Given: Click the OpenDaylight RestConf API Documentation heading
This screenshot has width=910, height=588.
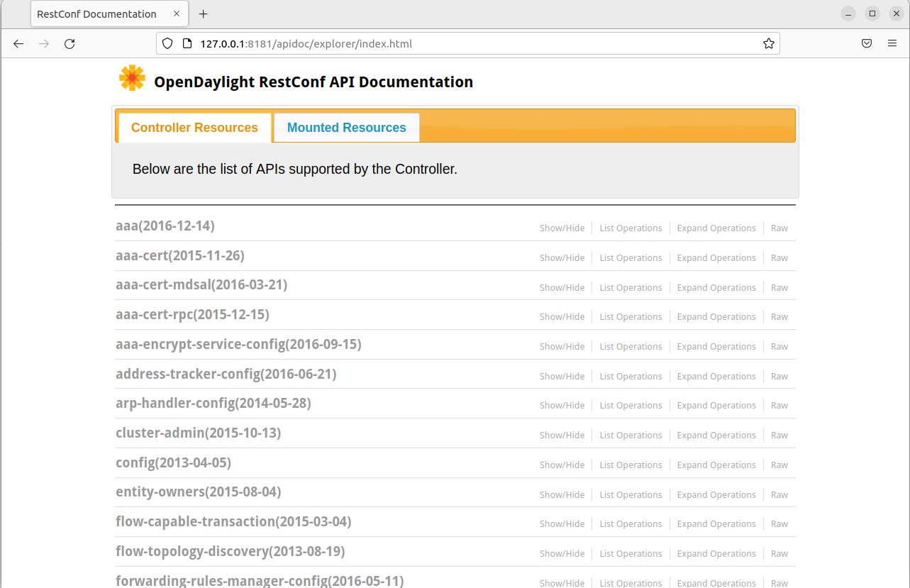Looking at the screenshot, I should coord(313,82).
